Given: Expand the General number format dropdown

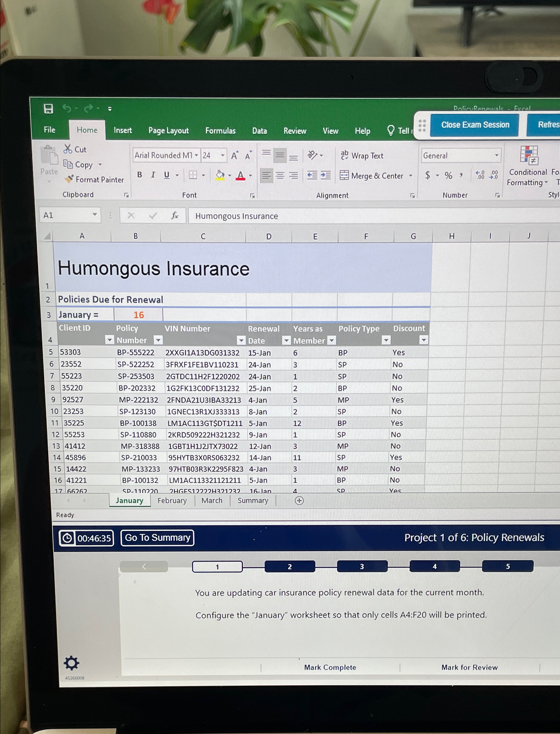Looking at the screenshot, I should click(497, 155).
